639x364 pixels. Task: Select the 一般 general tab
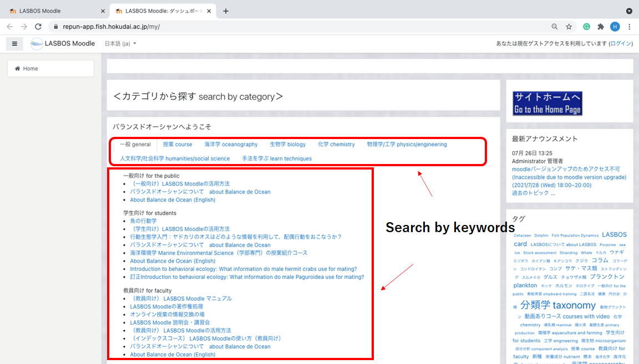(x=135, y=145)
